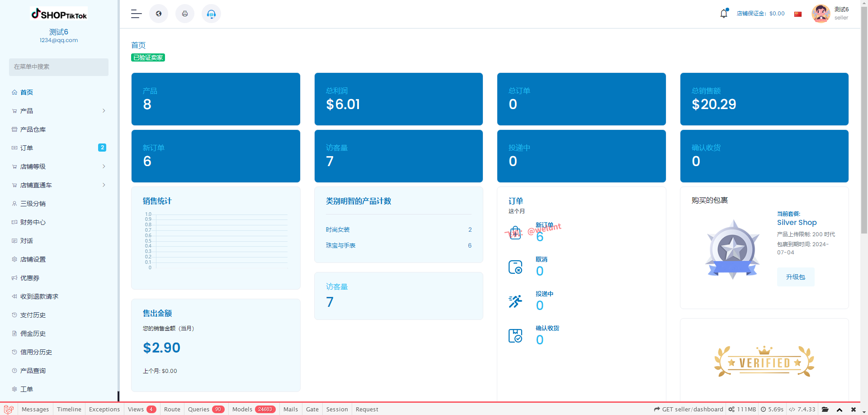The width and height of the screenshot is (868, 415).
Task: Click the GET seller/dashboard request entry
Action: (x=689, y=410)
